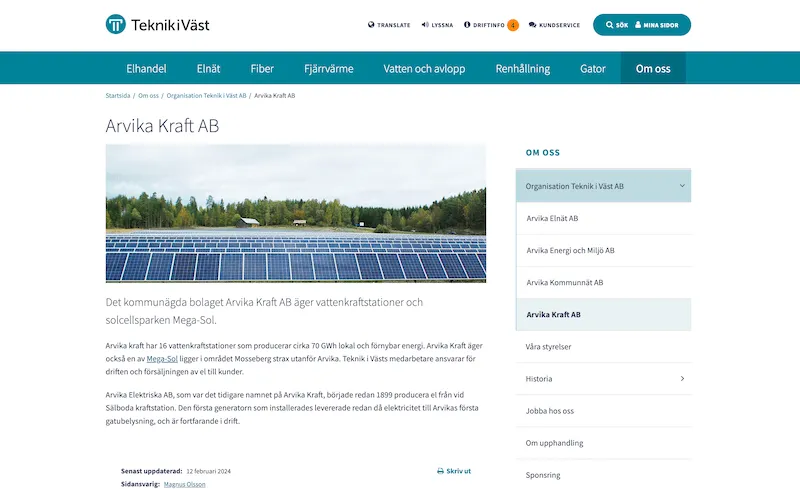This screenshot has width=800, height=489.
Task: Click the SÖK button text
Action: coord(622,25)
